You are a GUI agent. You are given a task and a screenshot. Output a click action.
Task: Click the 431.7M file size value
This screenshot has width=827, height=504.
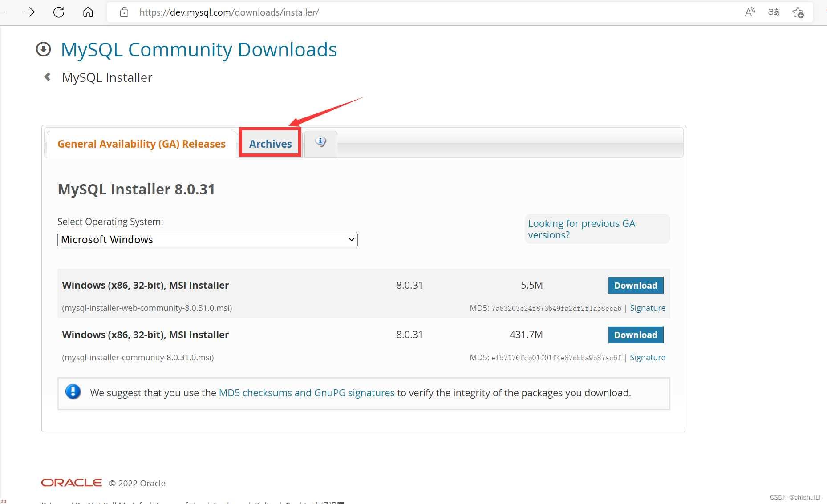526,335
